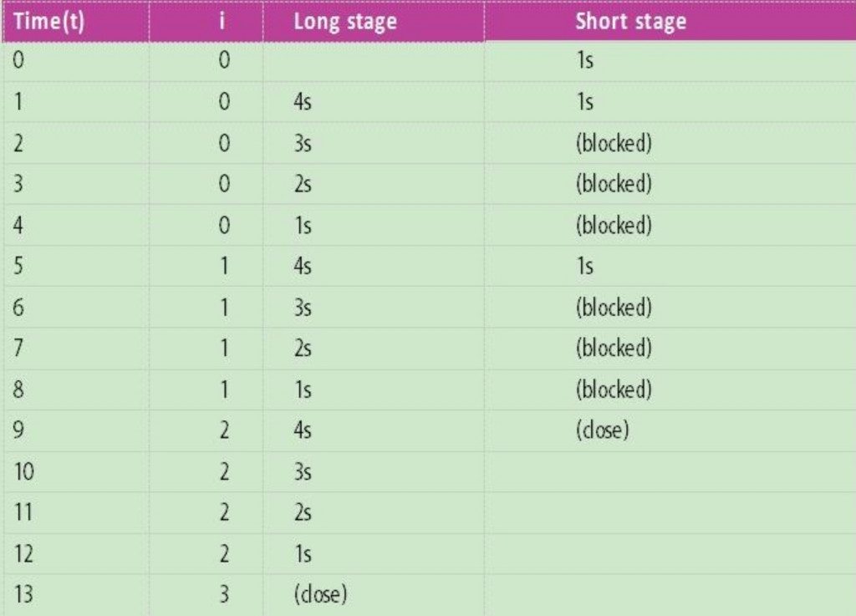Click time value 7 in the first column
Viewport: 856px width, 616px height.
click(20, 349)
